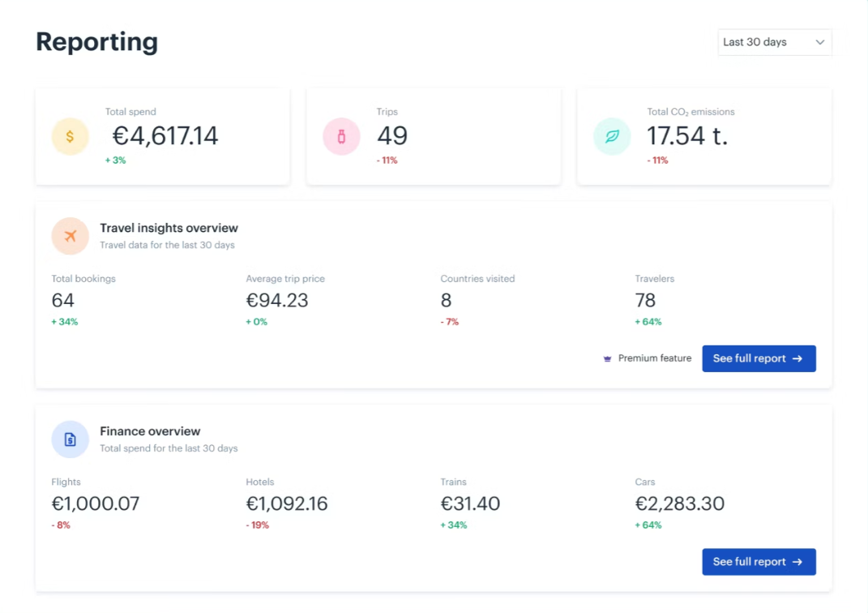868x613 pixels.
Task: Select the Travelers value of 78
Action: (645, 300)
